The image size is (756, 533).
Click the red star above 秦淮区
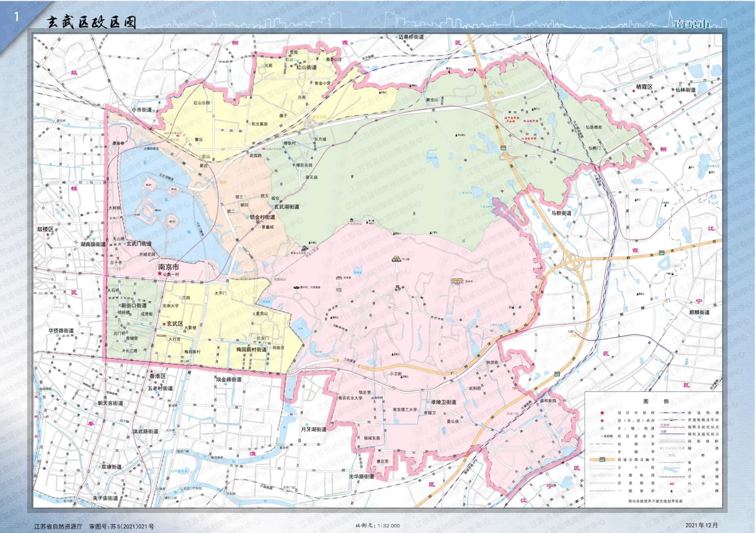coord(151,371)
